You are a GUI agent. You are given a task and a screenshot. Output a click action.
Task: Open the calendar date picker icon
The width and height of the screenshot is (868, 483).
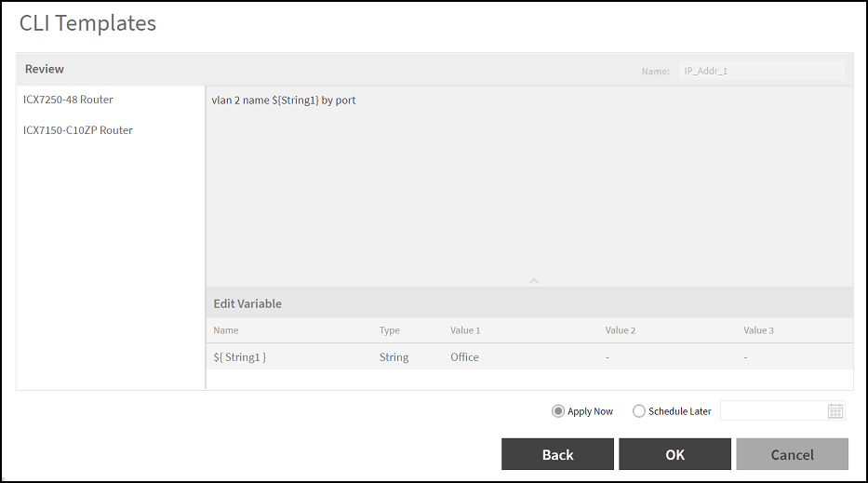pos(835,411)
